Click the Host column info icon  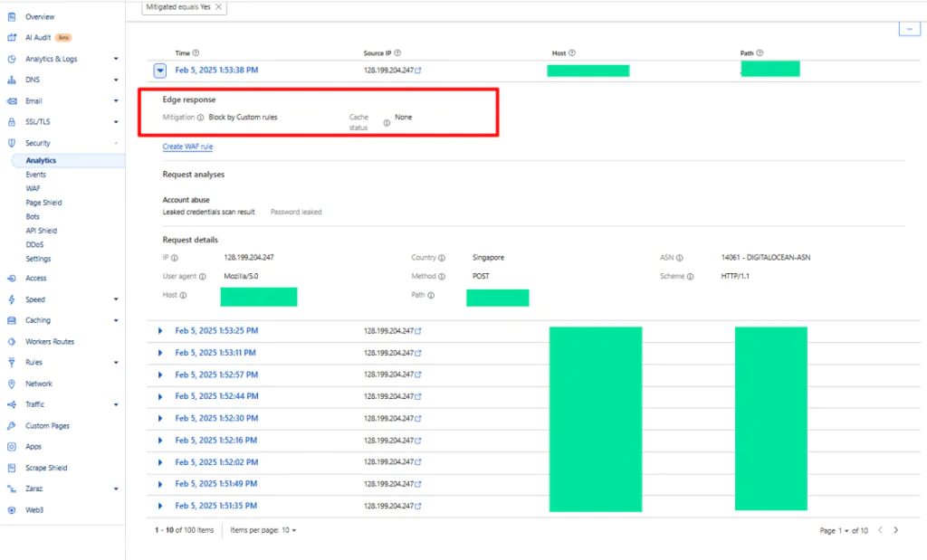(572, 53)
